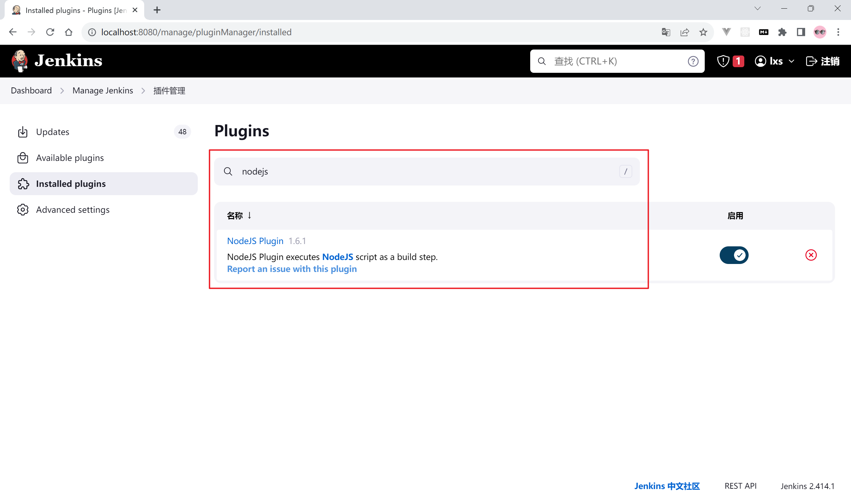Click Report an issue with this plugin
This screenshot has height=504, width=851.
coord(292,269)
